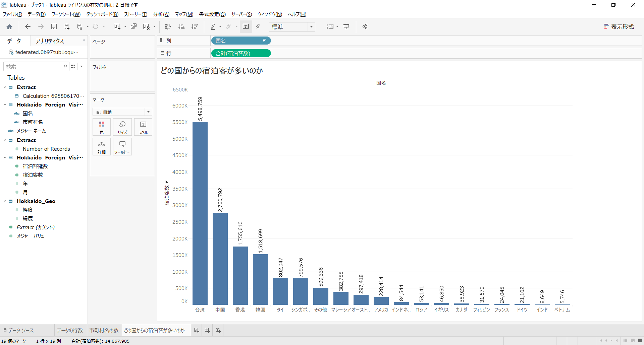644x345 pixels.
Task: Click the group members paperclip icon
Action: click(229, 27)
